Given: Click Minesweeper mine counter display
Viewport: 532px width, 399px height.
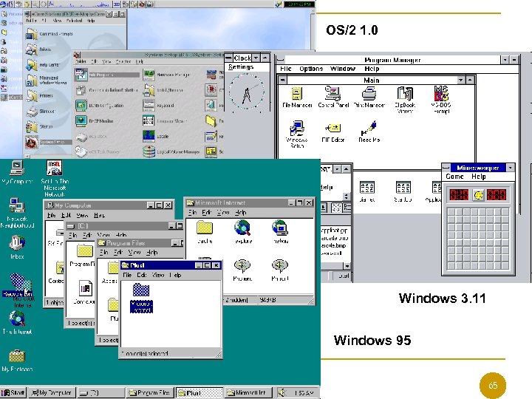Looking at the screenshot, I should click(x=459, y=195).
